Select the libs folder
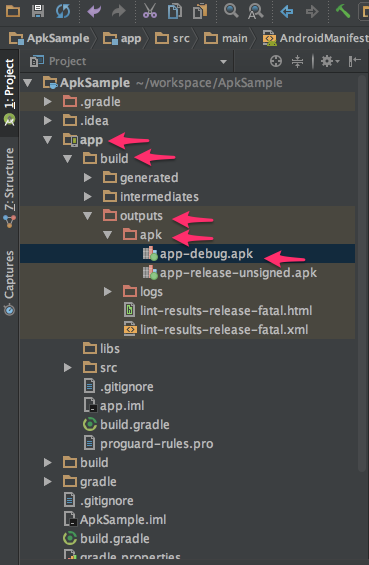Image resolution: width=369 pixels, height=565 pixels. click(x=187, y=348)
